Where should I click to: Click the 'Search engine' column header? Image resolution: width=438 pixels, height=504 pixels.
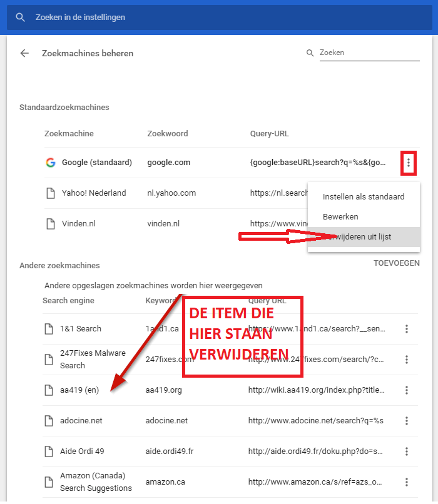pos(68,301)
